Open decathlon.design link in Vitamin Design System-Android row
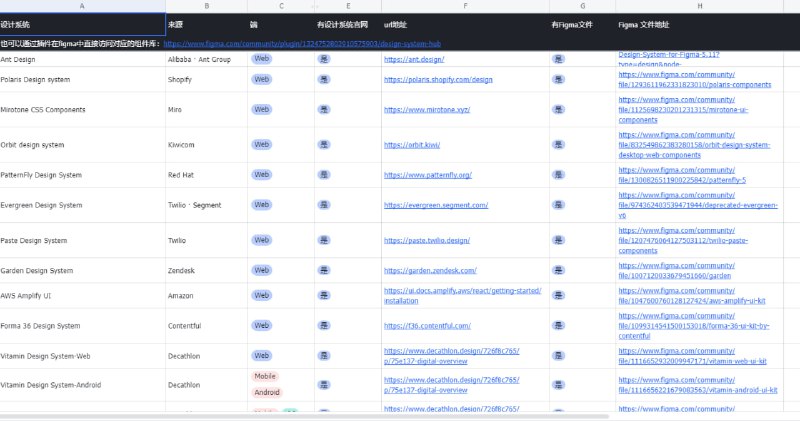The image size is (800, 421). tap(452, 385)
